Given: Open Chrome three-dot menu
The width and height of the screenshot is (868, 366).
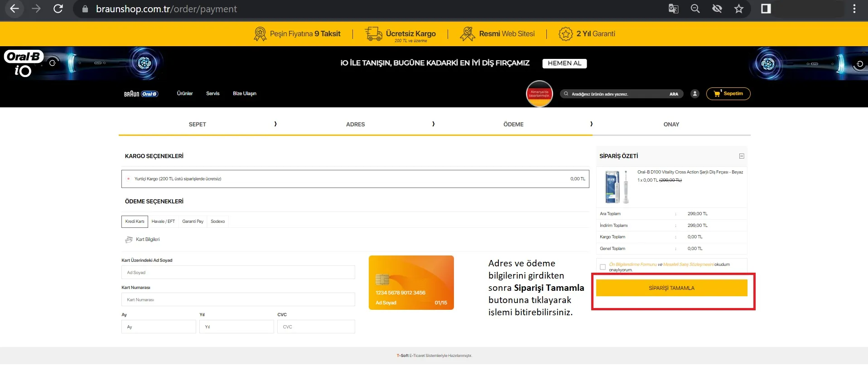Looking at the screenshot, I should pos(854,9).
